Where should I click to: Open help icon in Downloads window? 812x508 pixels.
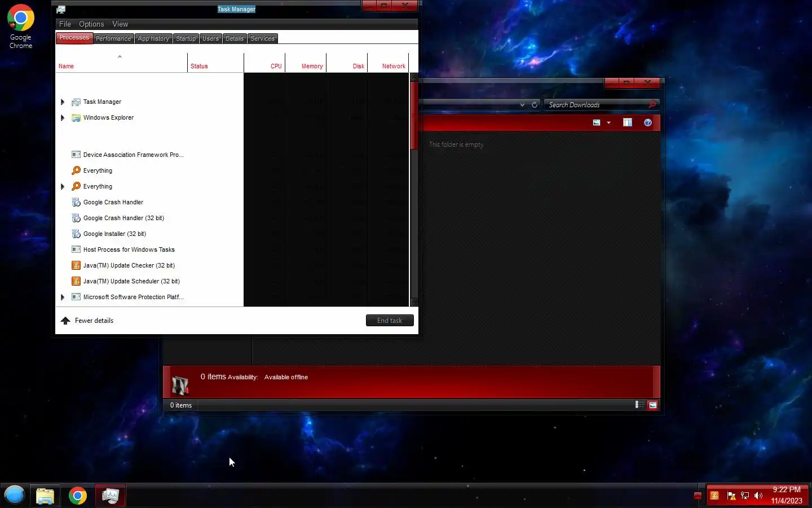tap(648, 122)
